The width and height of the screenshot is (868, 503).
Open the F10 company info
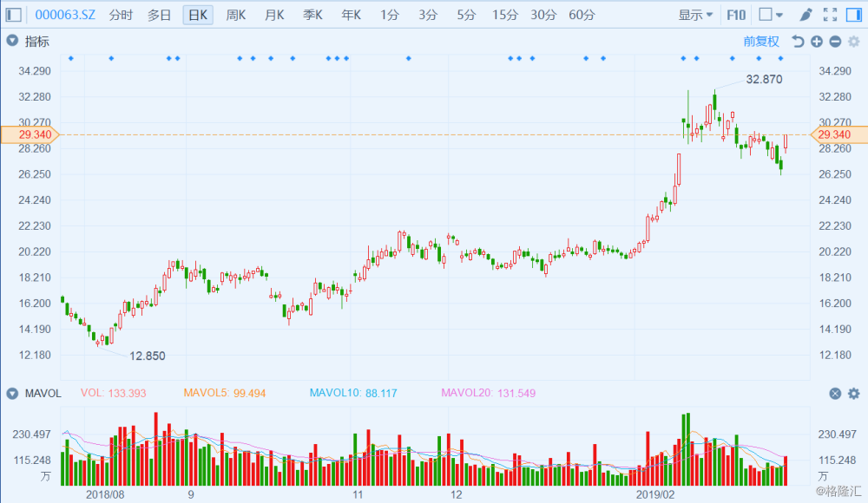pyautogui.click(x=736, y=15)
